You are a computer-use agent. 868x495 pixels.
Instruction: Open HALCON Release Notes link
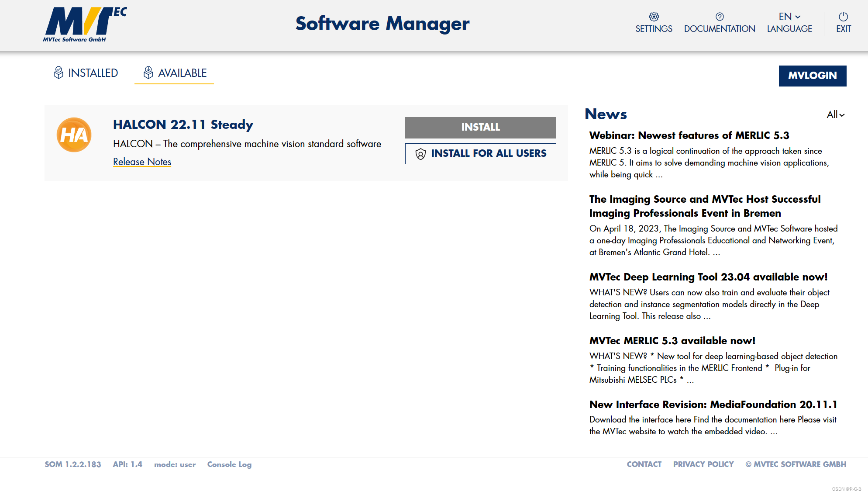point(142,162)
